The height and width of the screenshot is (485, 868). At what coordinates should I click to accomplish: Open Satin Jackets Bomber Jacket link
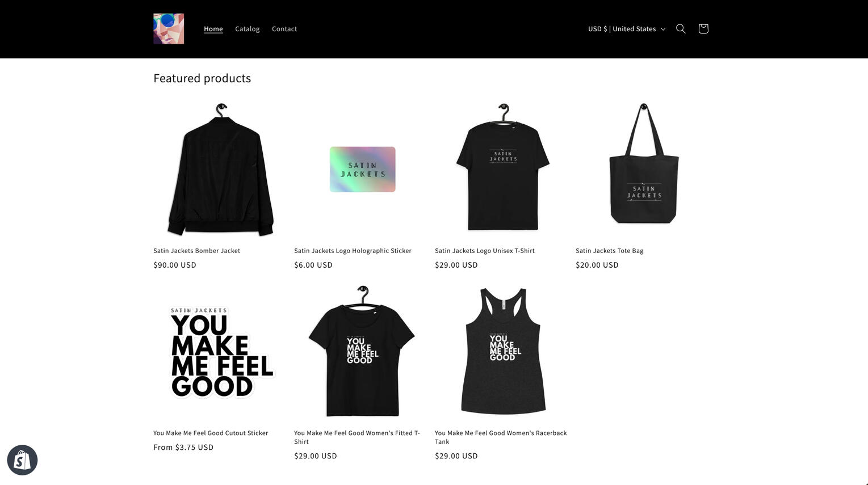click(196, 251)
